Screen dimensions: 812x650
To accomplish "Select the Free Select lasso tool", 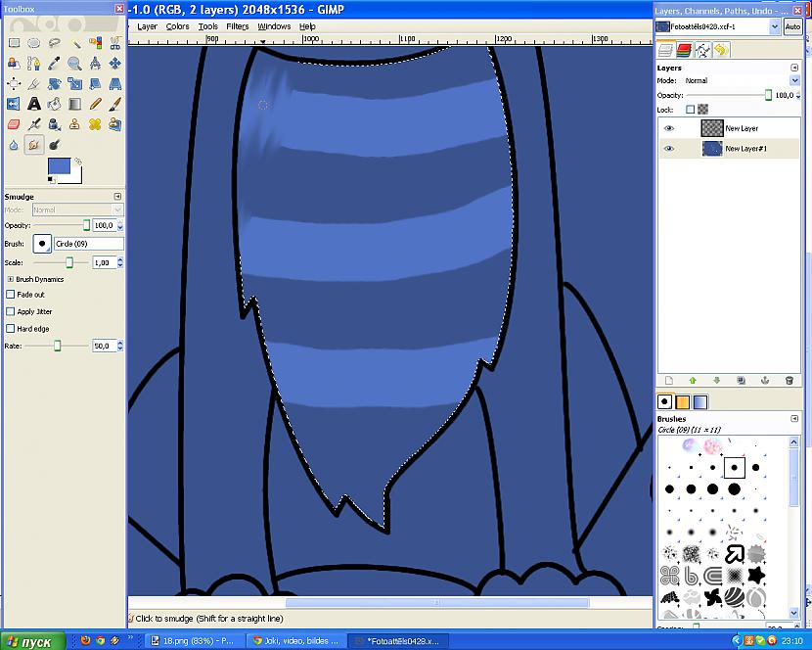I will [x=55, y=43].
